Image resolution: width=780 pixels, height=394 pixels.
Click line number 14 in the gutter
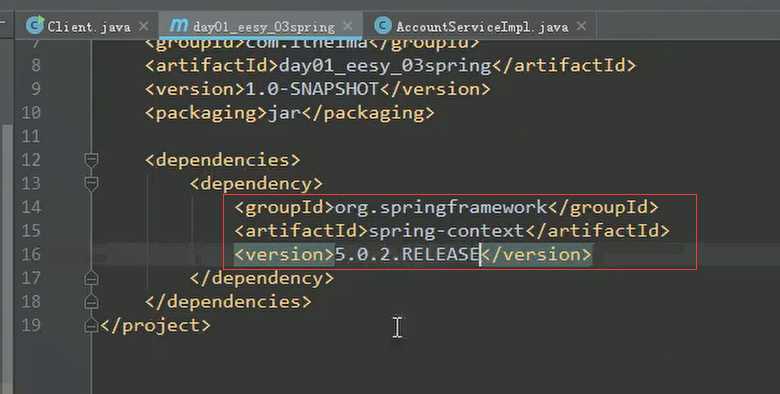coord(31,207)
